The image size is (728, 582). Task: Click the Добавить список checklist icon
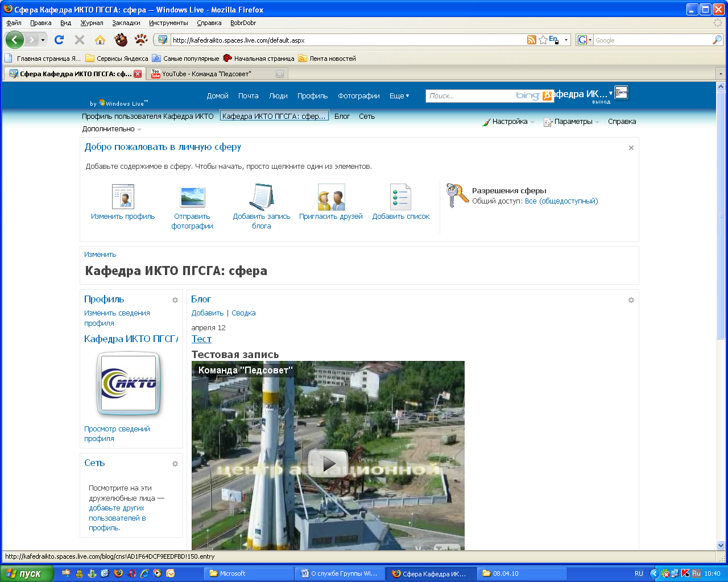point(400,197)
